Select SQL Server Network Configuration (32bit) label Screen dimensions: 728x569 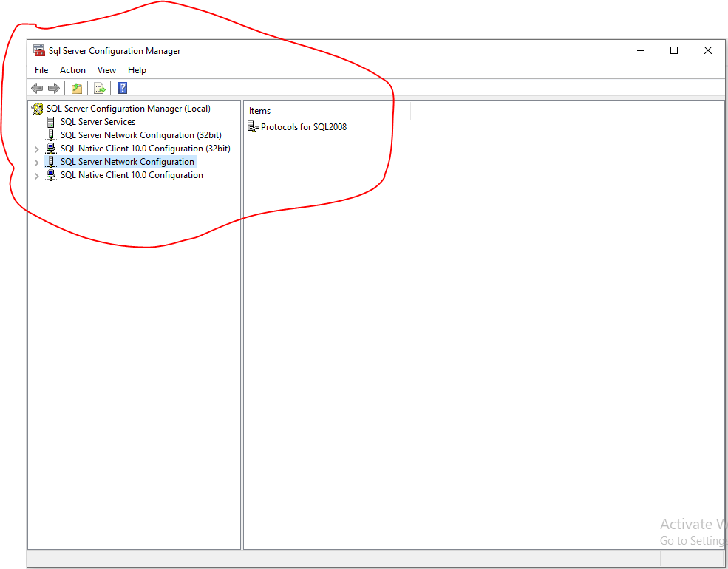pos(141,135)
